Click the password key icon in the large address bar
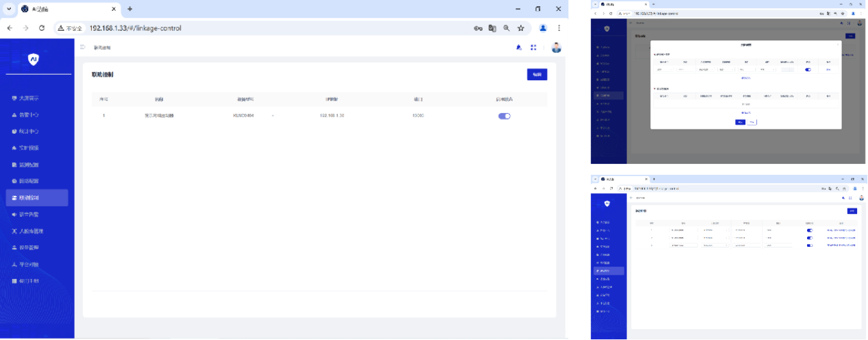Viewport: 868px width, 340px height. (478, 28)
